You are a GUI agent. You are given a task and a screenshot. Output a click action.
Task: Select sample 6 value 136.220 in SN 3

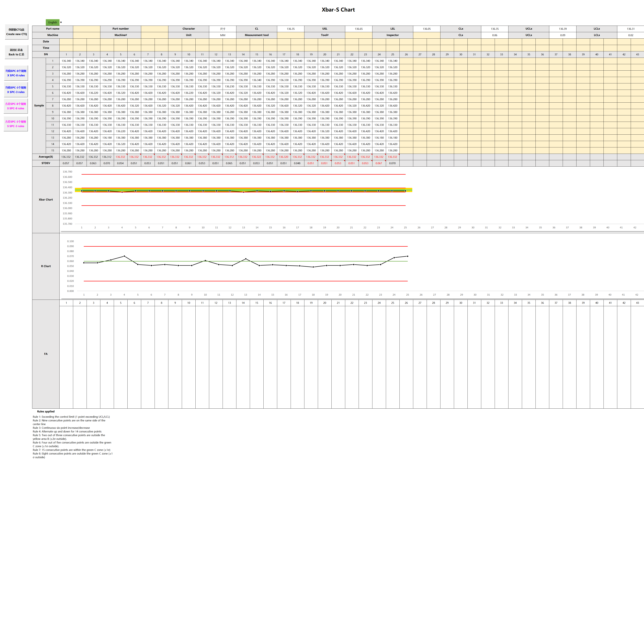[93, 93]
